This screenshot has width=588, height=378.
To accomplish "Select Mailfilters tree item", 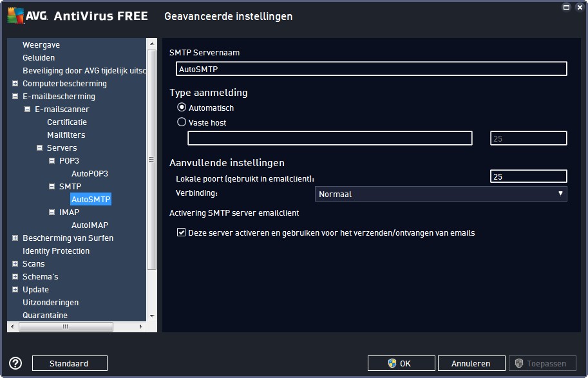I will coord(66,135).
